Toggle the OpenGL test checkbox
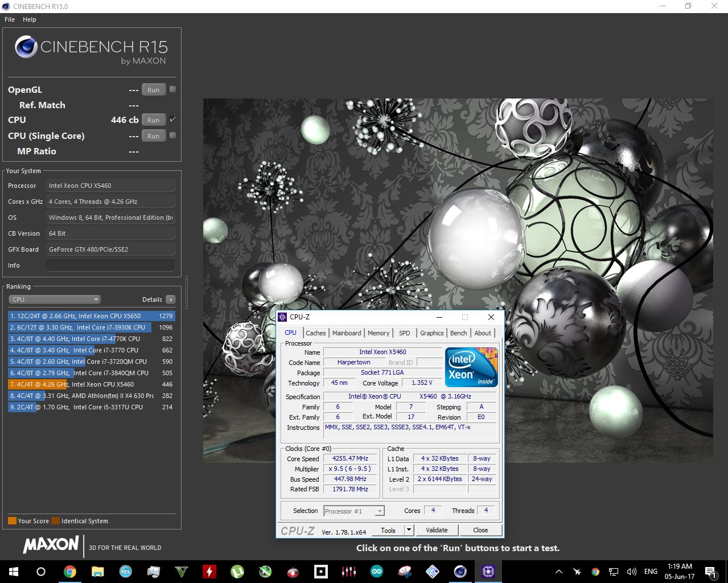Image resolution: width=728 pixels, height=583 pixels. point(172,89)
